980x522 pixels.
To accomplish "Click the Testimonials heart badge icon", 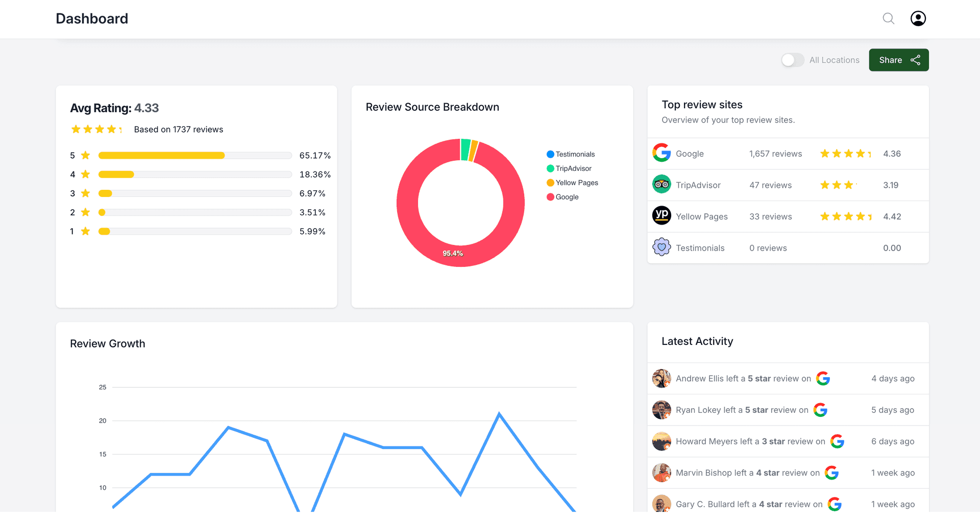I will coord(661,247).
